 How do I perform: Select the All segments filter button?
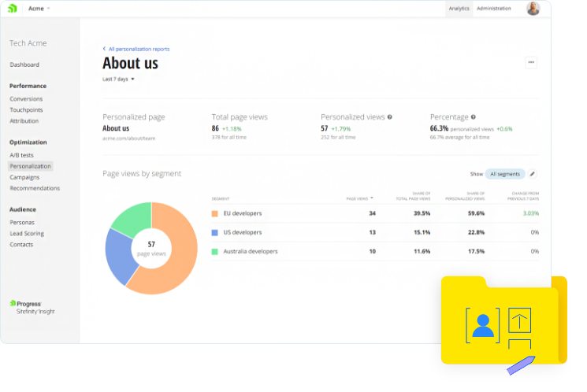pyautogui.click(x=504, y=174)
